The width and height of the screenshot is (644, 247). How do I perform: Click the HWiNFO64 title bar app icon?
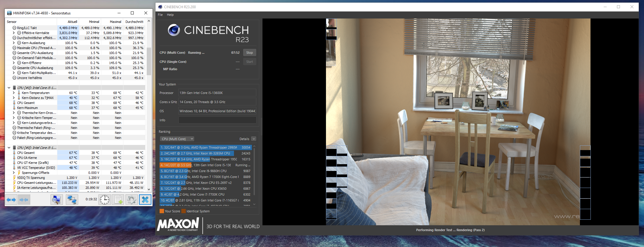[9, 13]
